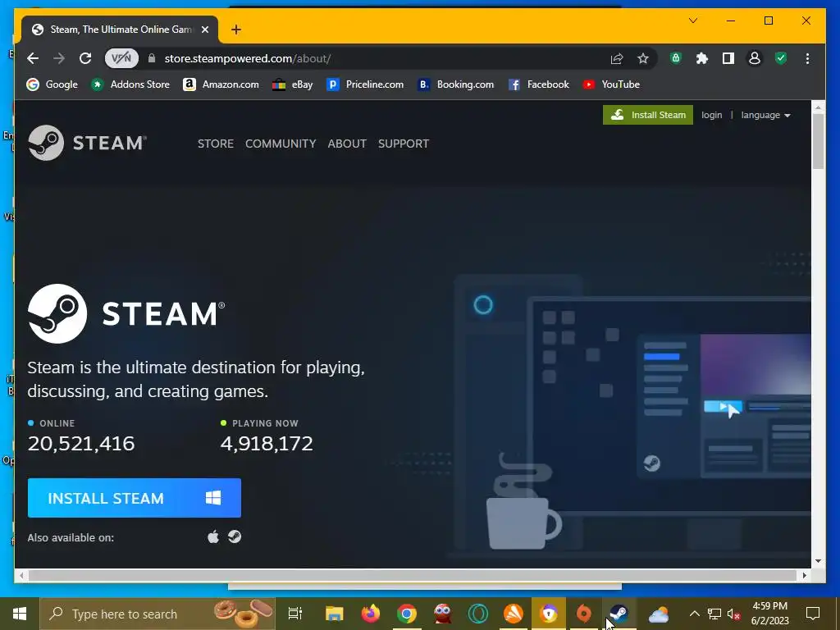Click the blue INSTALL STEAM button
The height and width of the screenshot is (630, 840).
(x=135, y=498)
